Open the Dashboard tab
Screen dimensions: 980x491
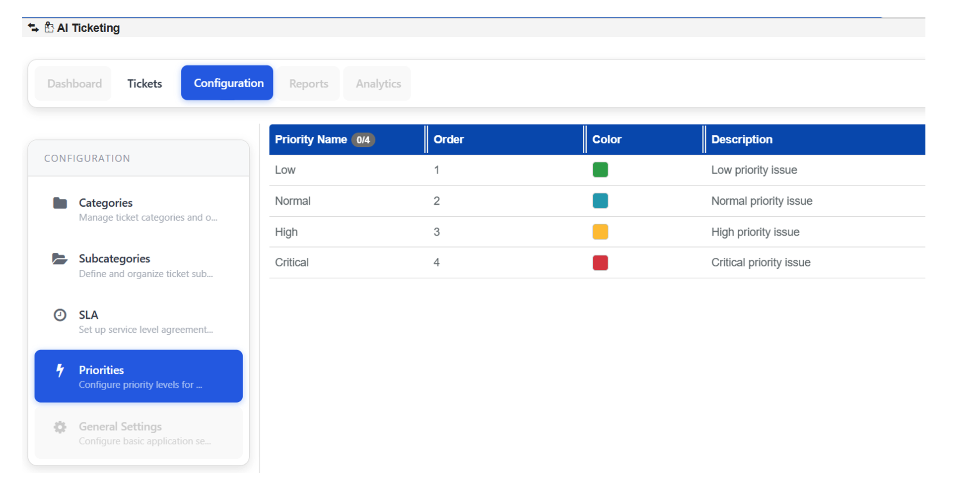pyautogui.click(x=74, y=83)
